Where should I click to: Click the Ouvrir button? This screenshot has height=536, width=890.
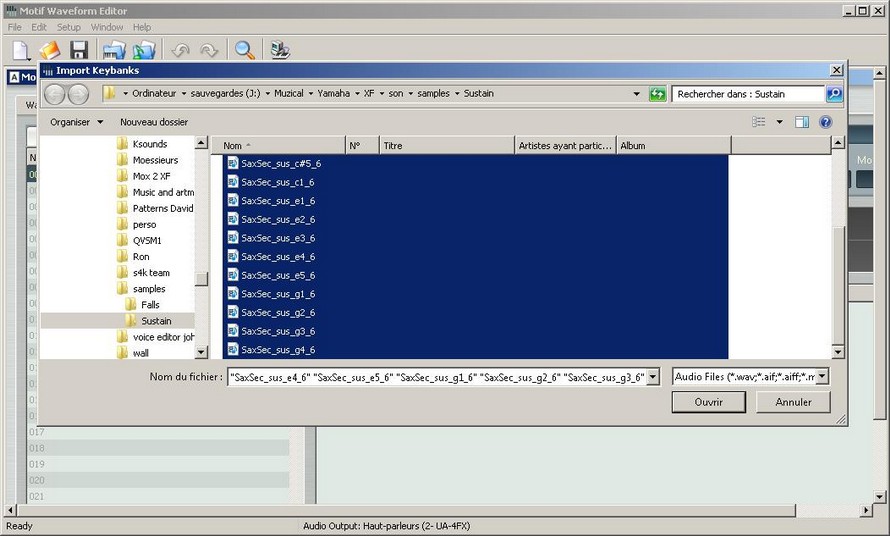tap(708, 402)
